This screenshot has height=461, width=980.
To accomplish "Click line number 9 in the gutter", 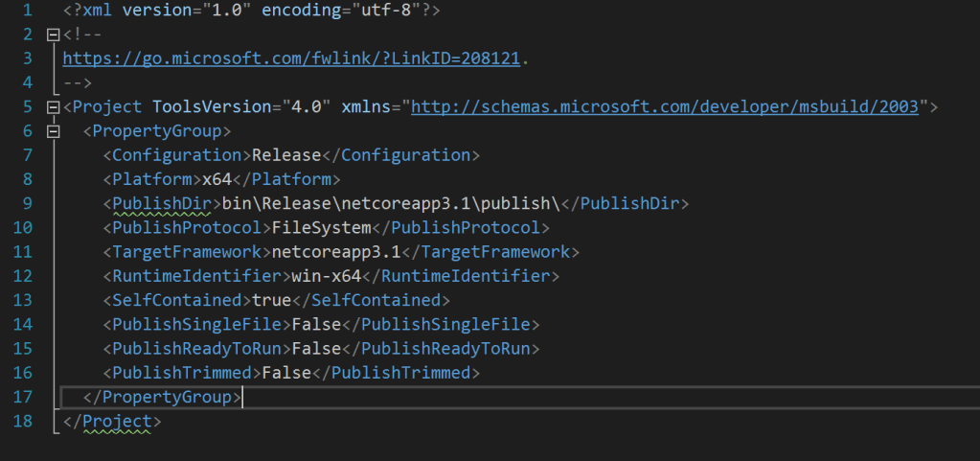I will [27, 203].
